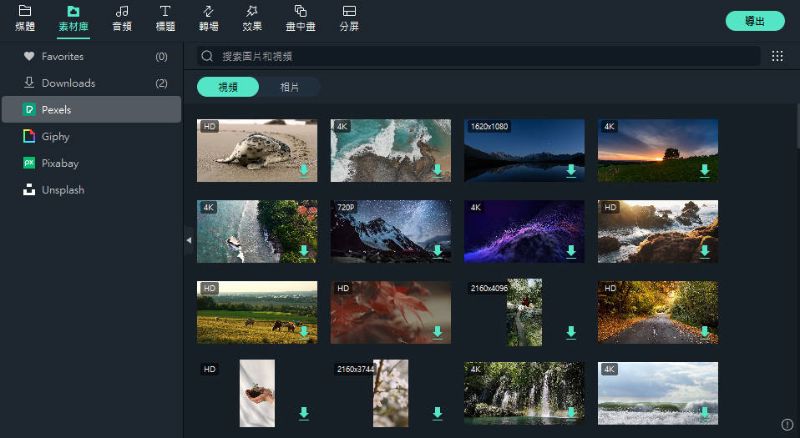Download the 4K purple particle wave clip
This screenshot has height=438, width=800.
tap(571, 251)
